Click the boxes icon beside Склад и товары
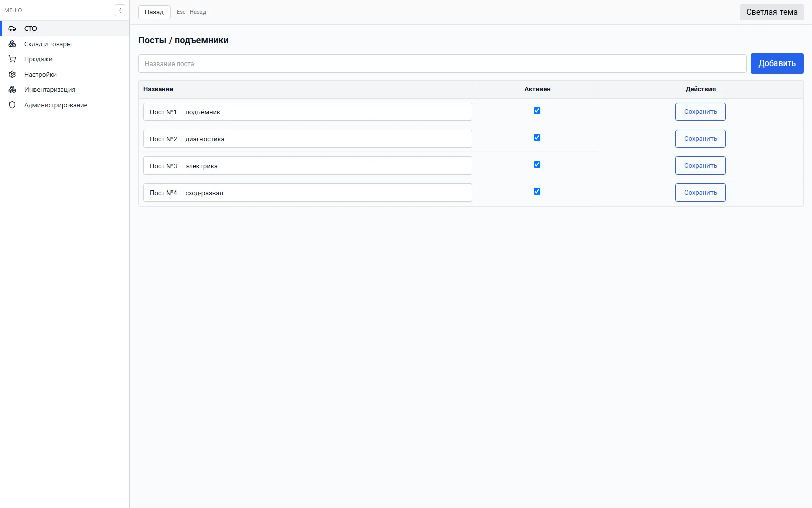 (12, 44)
